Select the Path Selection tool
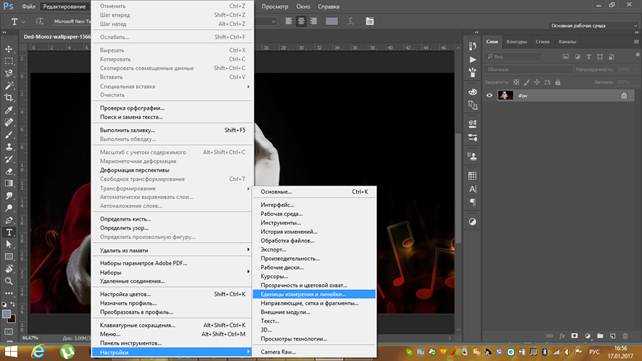The image size is (642, 361). tap(9, 244)
